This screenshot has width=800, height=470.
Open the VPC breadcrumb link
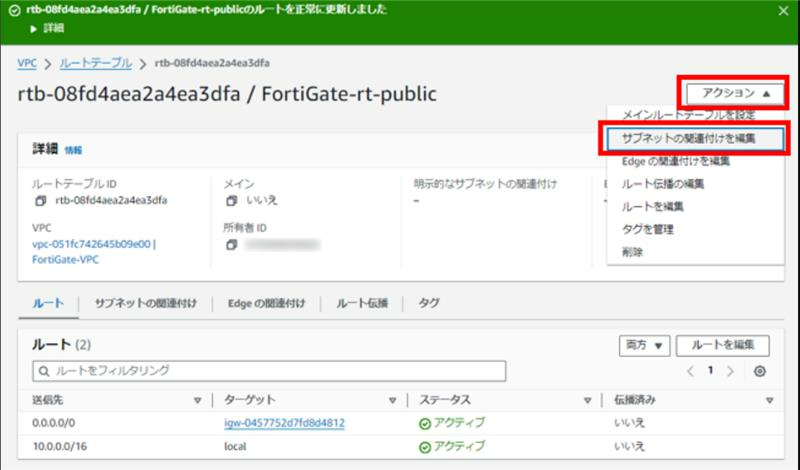[x=27, y=63]
